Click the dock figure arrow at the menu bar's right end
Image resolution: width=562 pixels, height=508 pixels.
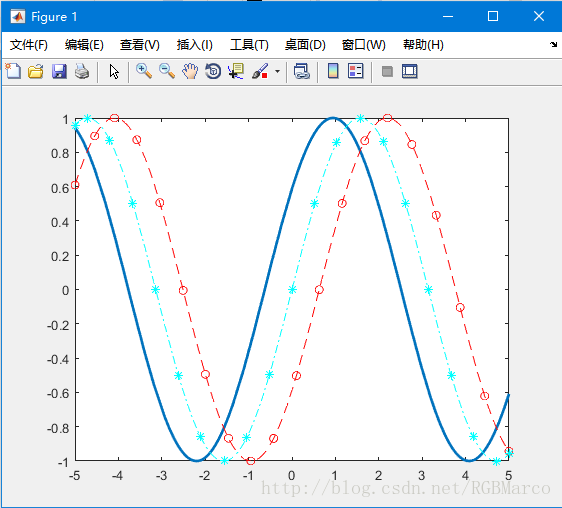553,45
